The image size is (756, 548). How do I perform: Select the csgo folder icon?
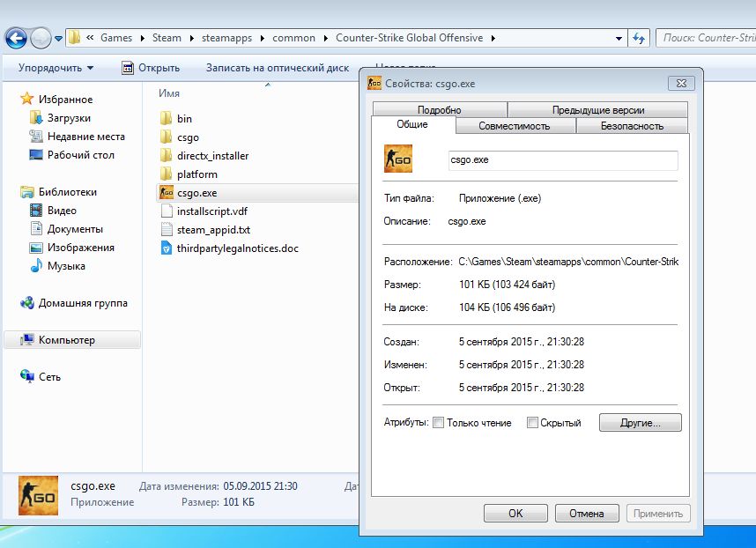click(x=166, y=137)
